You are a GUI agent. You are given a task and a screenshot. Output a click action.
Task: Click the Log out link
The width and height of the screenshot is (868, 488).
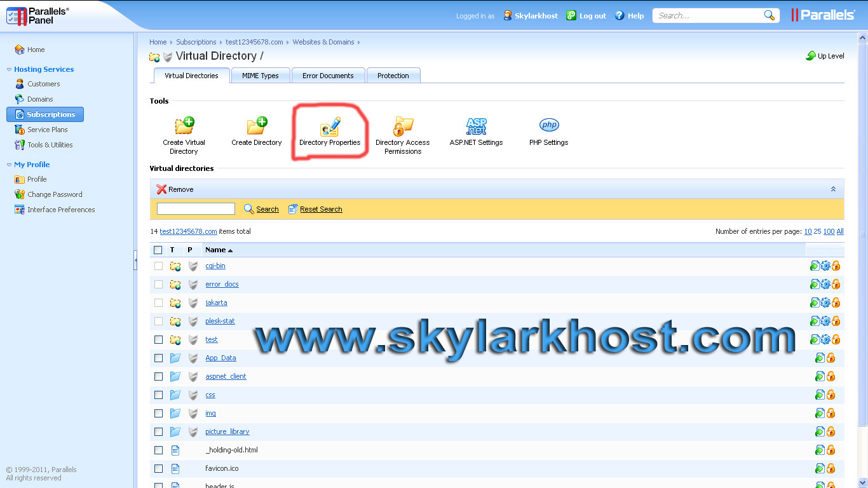[x=593, y=16]
